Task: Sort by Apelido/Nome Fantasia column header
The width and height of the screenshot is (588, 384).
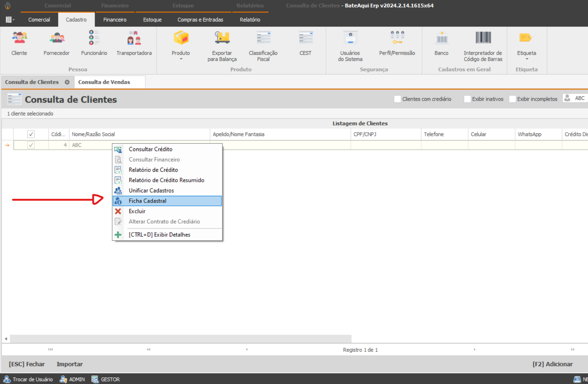Action: tap(280, 134)
